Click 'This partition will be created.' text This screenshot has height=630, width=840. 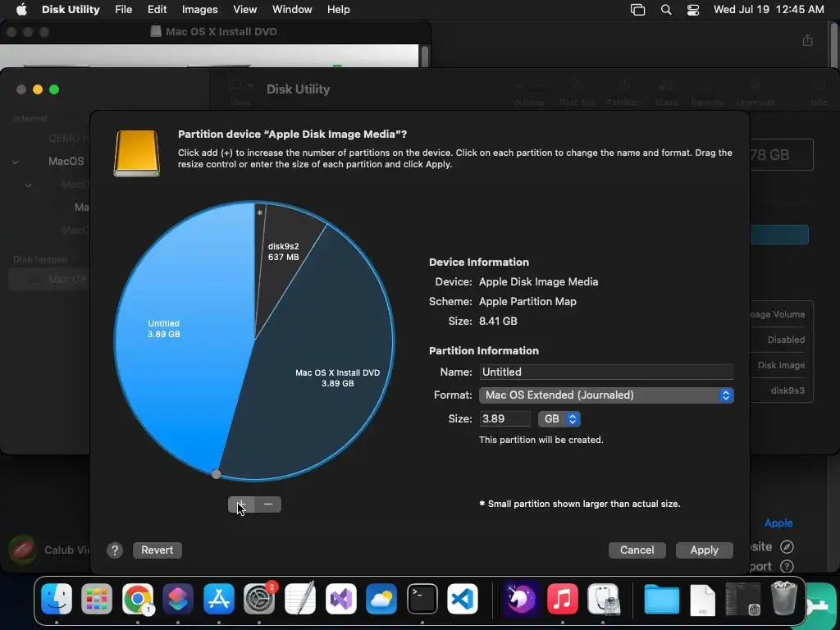click(x=541, y=440)
